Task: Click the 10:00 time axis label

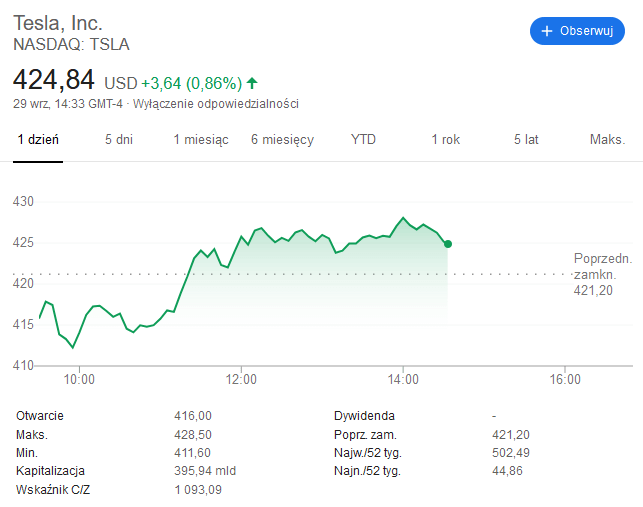Action: click(79, 379)
